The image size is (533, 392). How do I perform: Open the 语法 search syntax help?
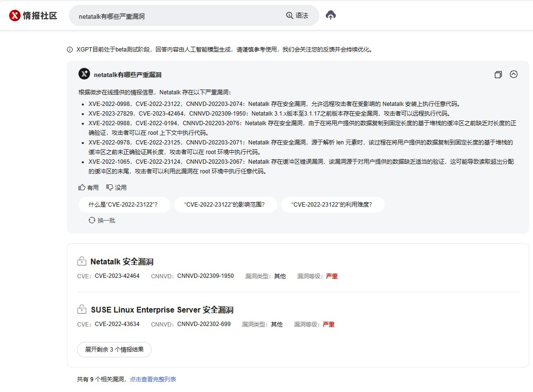[297, 15]
